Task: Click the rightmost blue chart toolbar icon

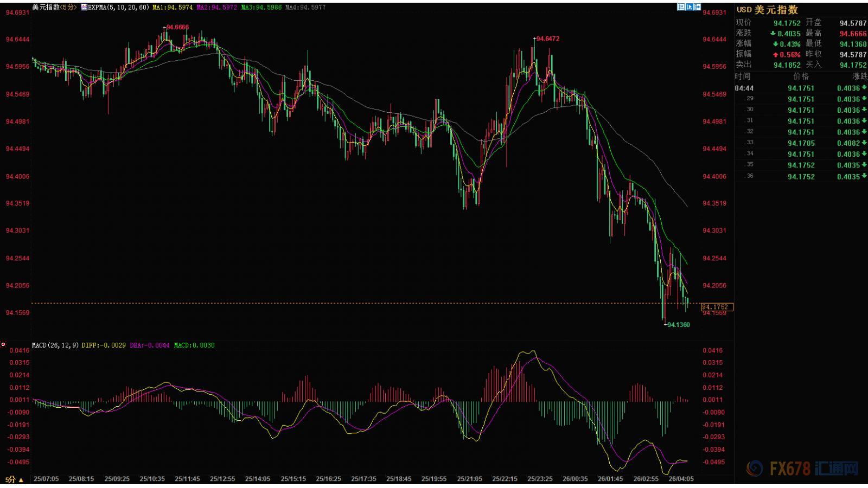Action: tap(698, 7)
